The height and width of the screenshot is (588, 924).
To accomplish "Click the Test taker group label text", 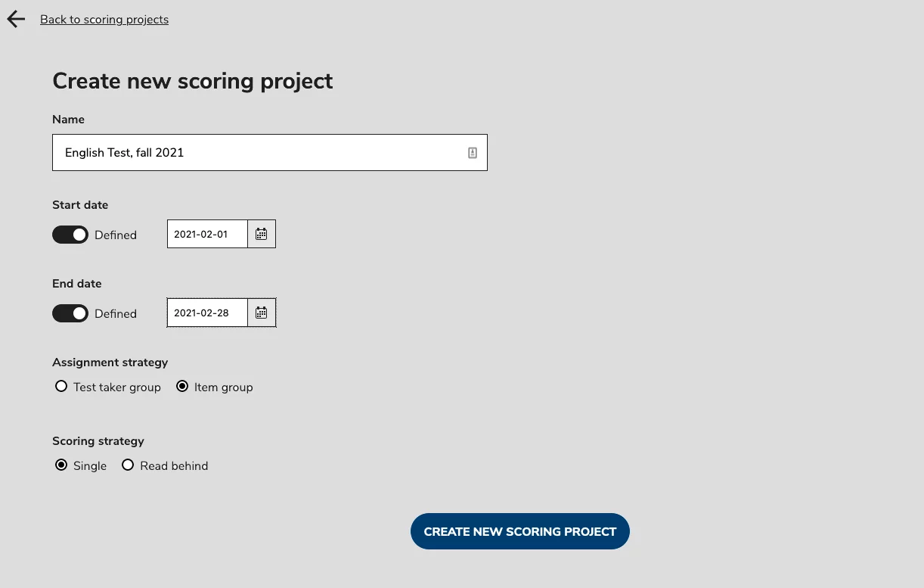I will point(116,387).
